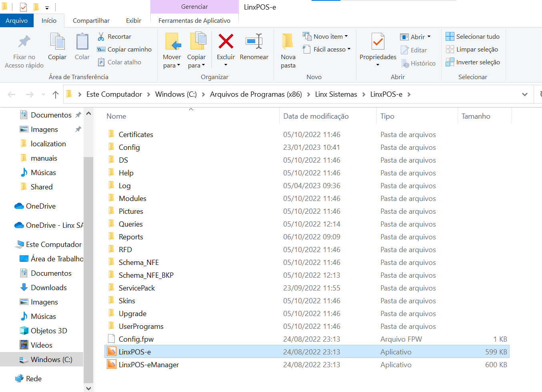This screenshot has height=392, width=542.
Task: Rename item using Renomear icon
Action: pos(254,41)
